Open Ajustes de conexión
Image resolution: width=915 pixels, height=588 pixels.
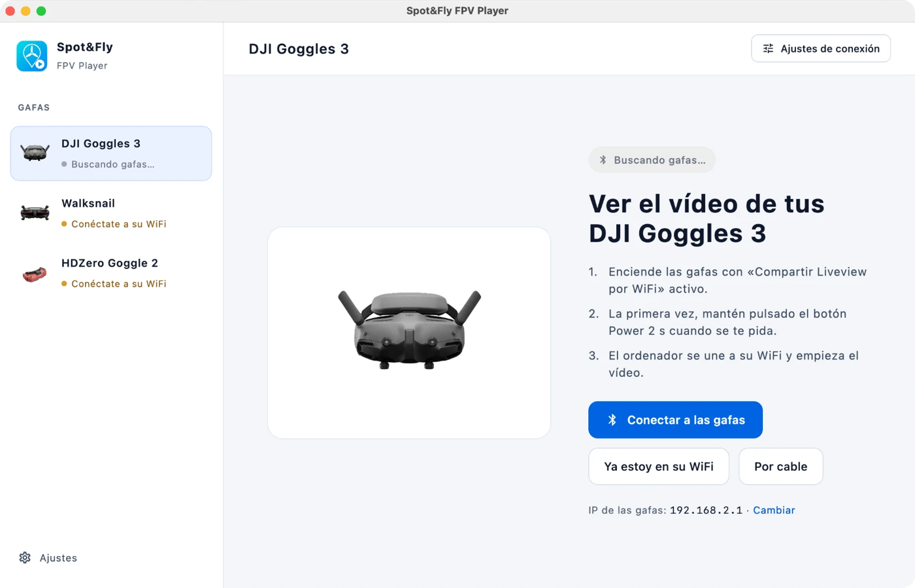tap(821, 48)
